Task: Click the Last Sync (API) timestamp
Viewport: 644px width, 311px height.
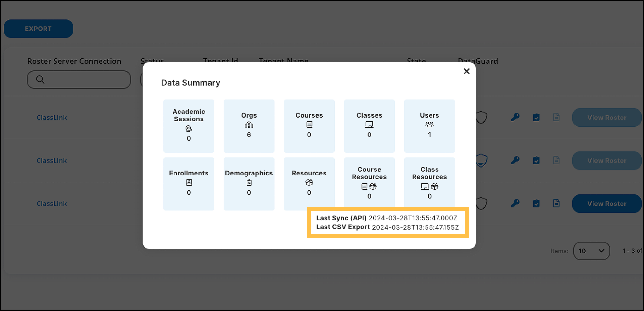Action: pos(413,218)
